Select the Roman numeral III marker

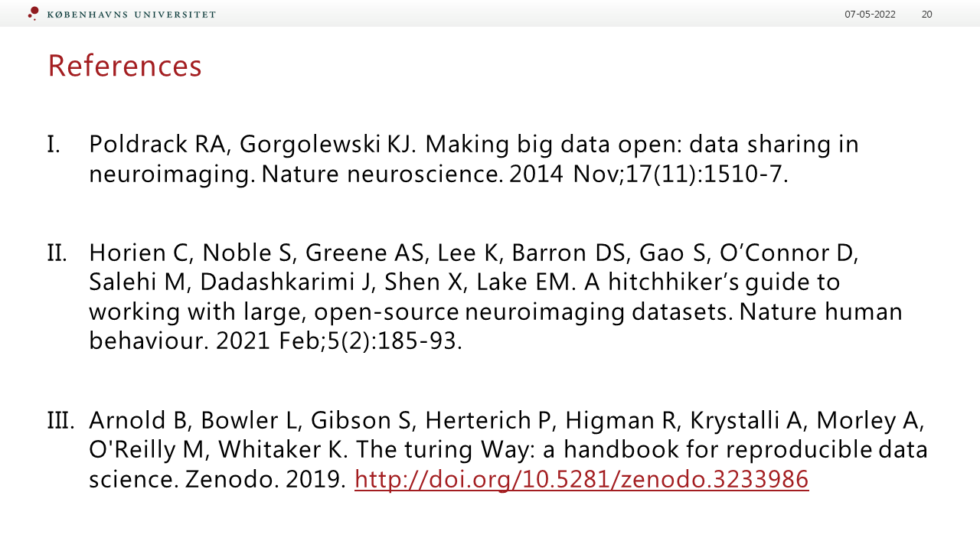[60, 420]
